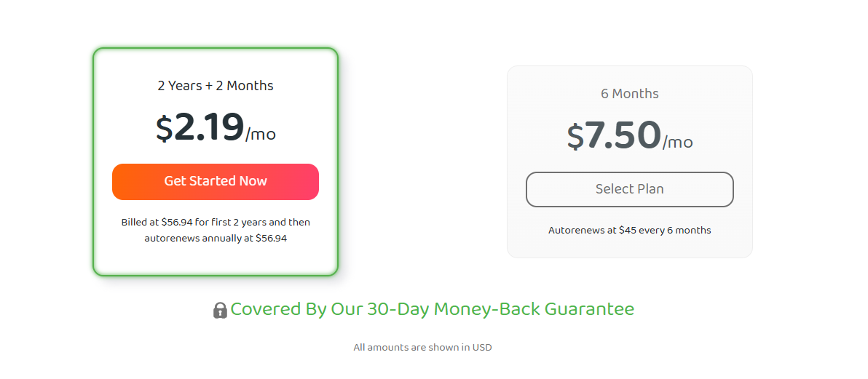Click the 2.19 price figure

(x=209, y=128)
